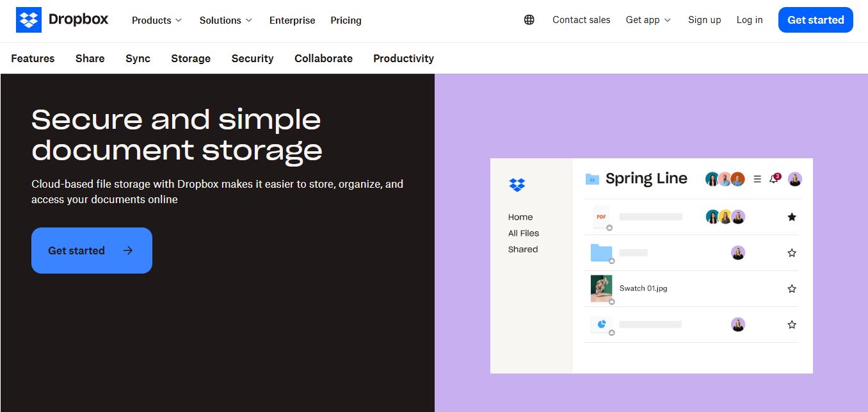Click the blue folder icon in the file list

point(602,253)
